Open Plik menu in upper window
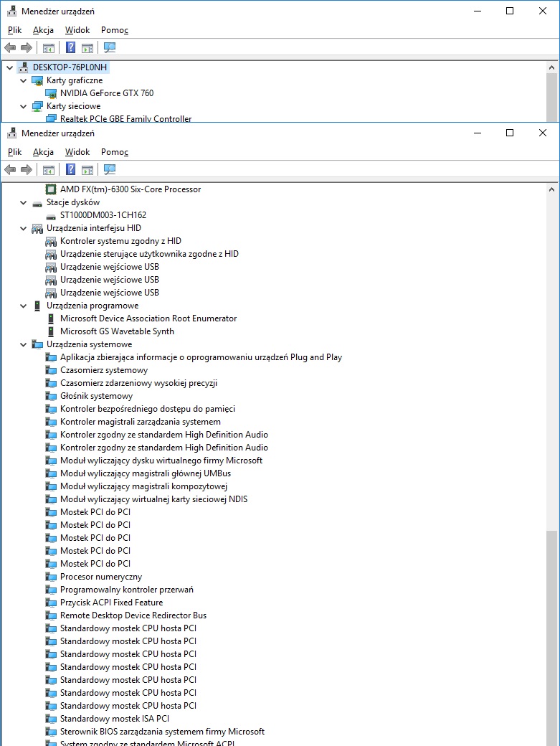This screenshot has height=746, width=560. click(15, 30)
